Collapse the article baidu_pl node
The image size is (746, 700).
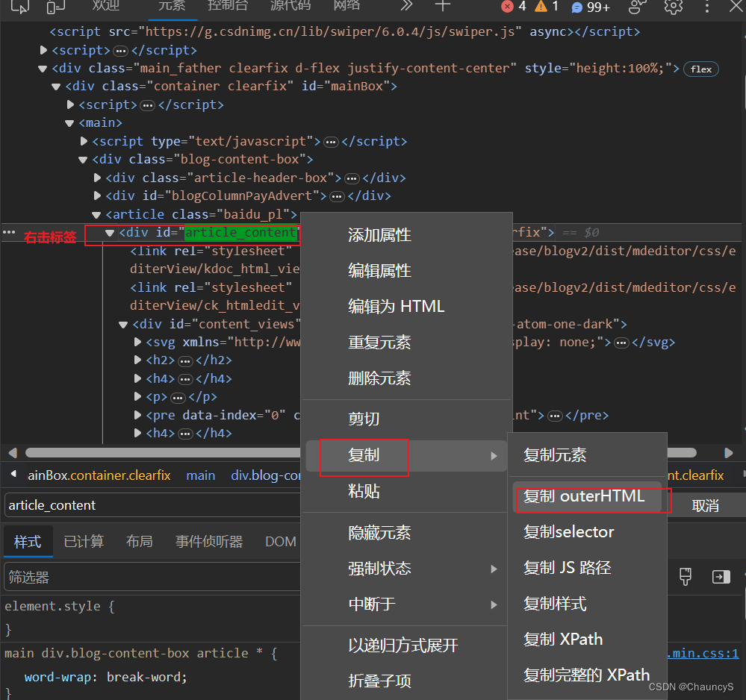point(96,215)
